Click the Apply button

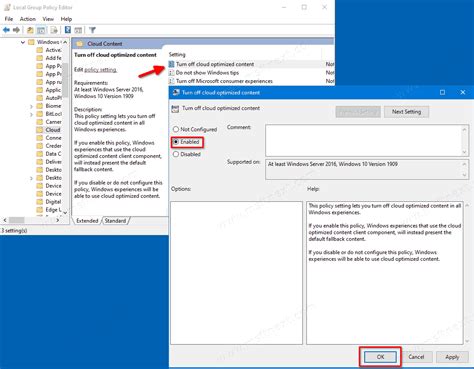452,357
